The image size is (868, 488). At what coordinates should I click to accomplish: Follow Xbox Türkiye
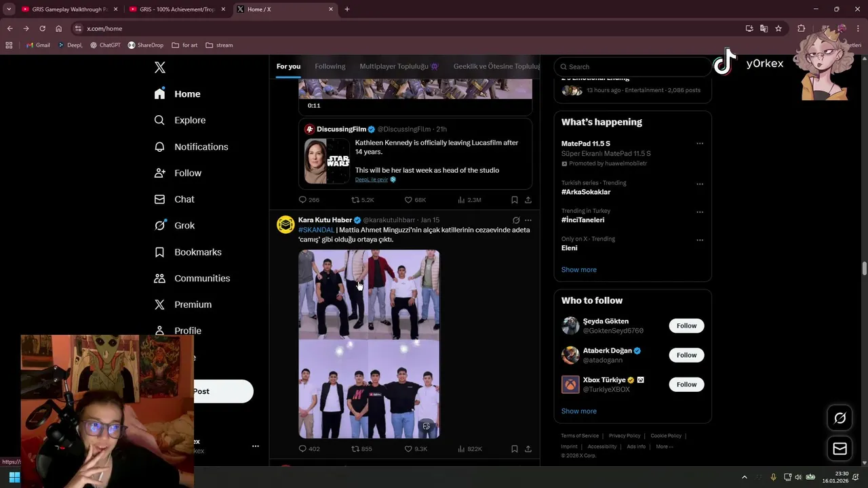[x=686, y=384]
